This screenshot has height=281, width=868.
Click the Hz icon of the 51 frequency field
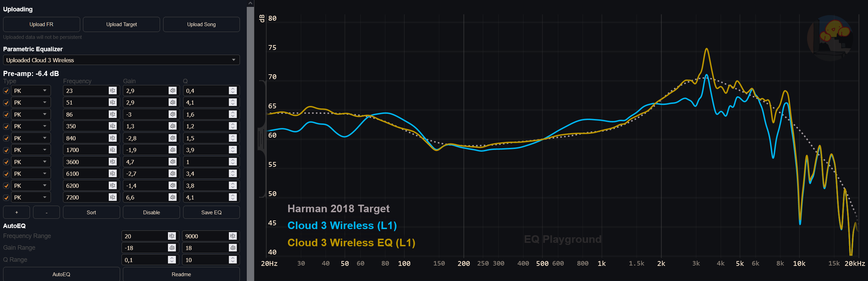coord(113,102)
